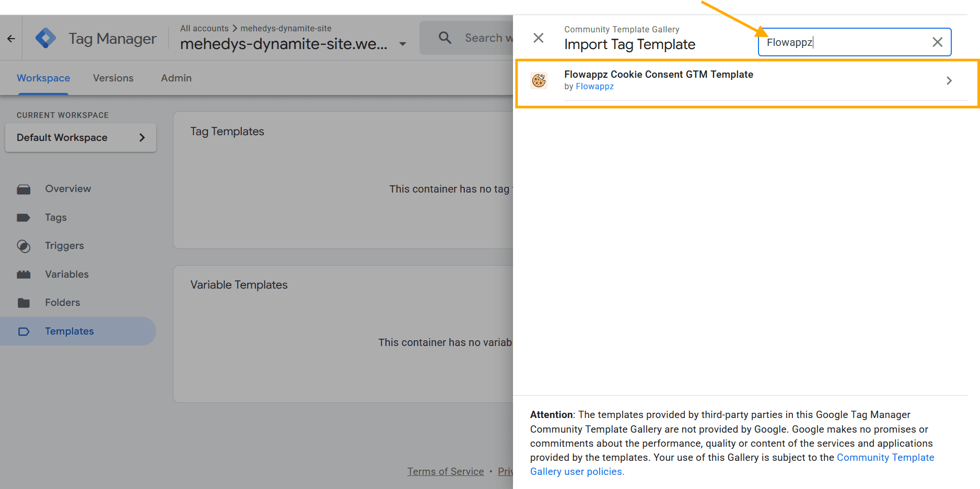Click the Overview briefcase icon
This screenshot has width=980, height=489.
(24, 189)
